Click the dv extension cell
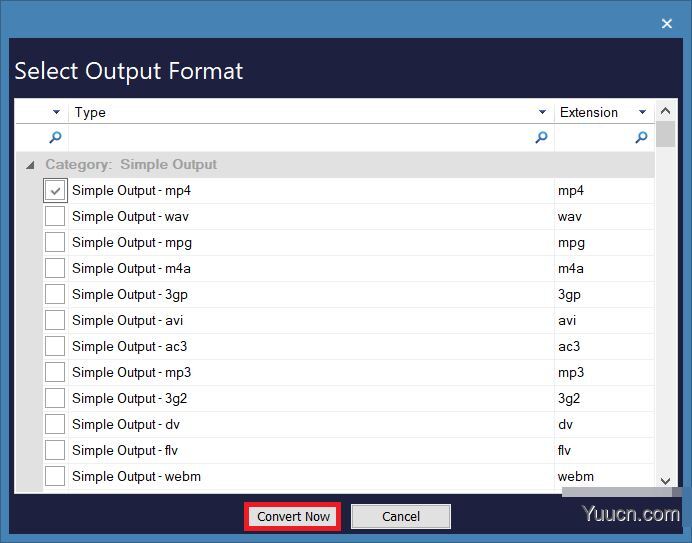This screenshot has height=543, width=692. (x=604, y=425)
